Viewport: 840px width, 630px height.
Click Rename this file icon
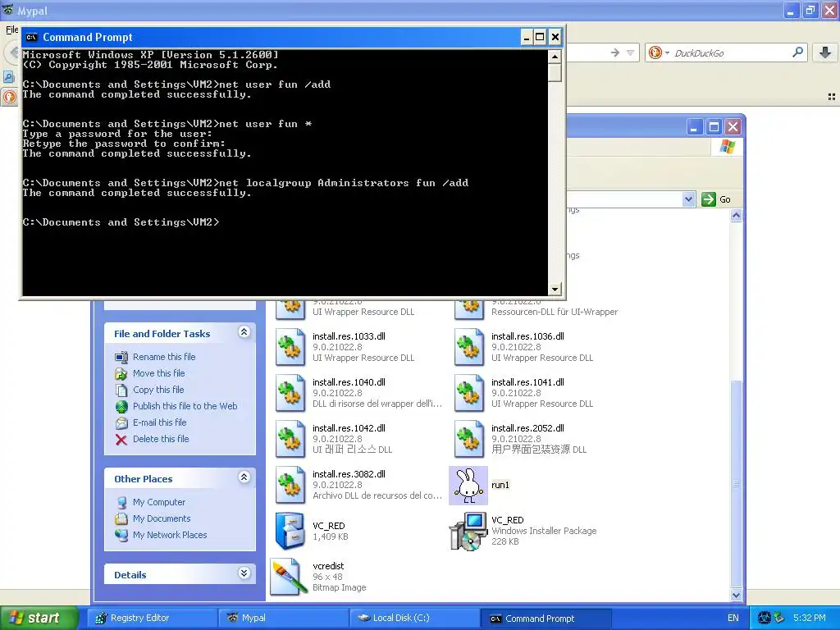[121, 357]
